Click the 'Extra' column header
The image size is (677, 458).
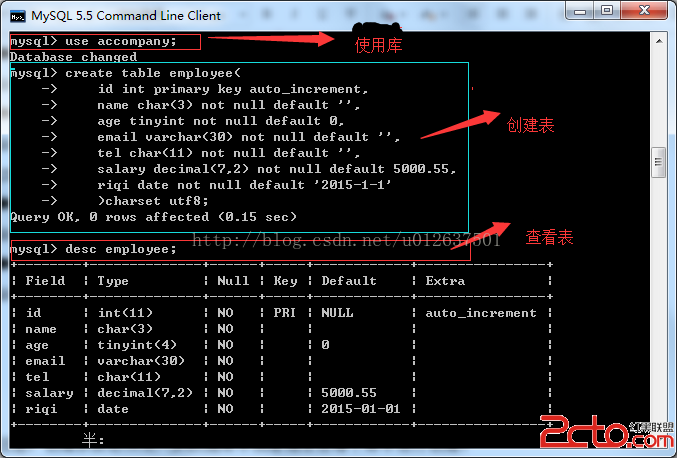point(445,281)
